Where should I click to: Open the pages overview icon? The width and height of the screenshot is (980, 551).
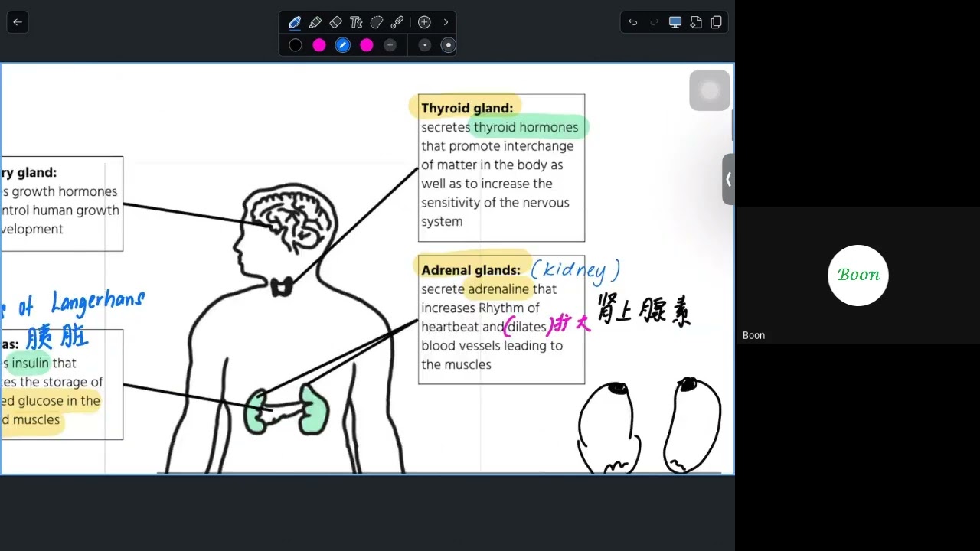tap(717, 22)
